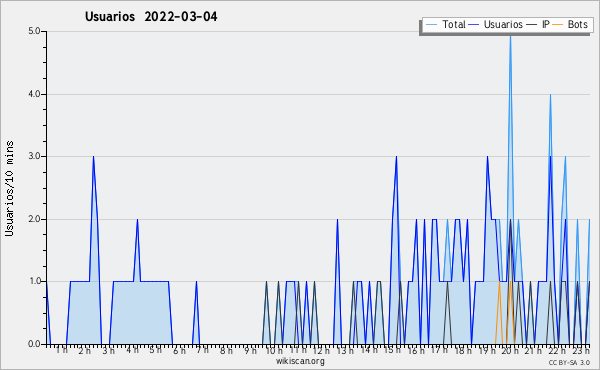Select the Usuarios legend entry
This screenshot has width=600, height=370.
pos(496,24)
